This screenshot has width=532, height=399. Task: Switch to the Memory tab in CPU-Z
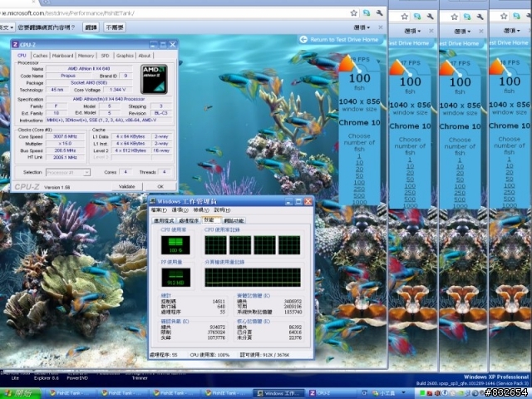tap(86, 56)
